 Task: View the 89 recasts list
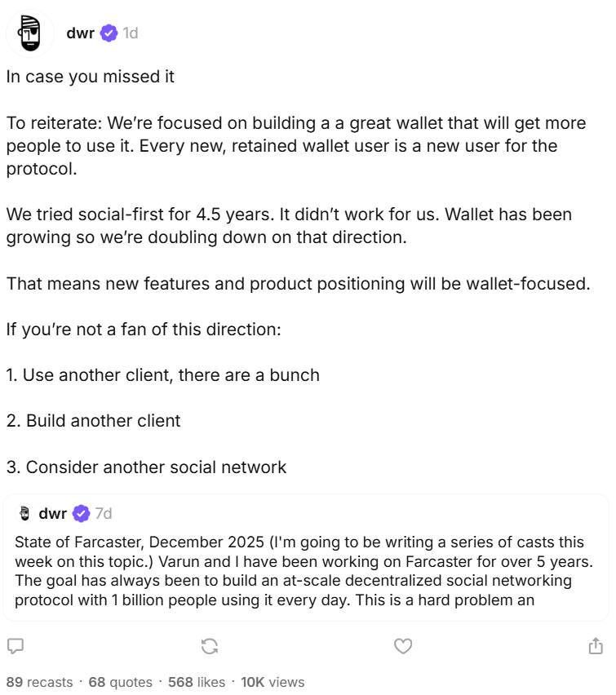click(38, 682)
